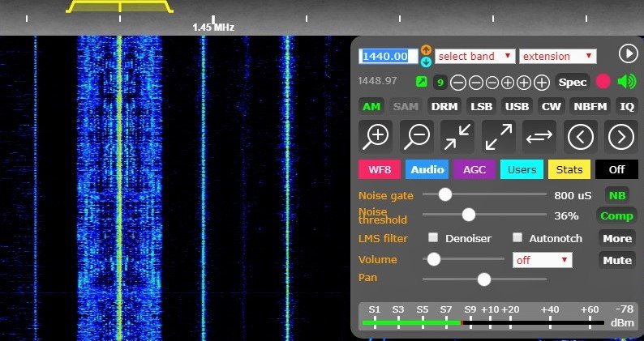The width and height of the screenshot is (644, 341).
Task: Click the Spec spectrum button
Action: point(573,82)
